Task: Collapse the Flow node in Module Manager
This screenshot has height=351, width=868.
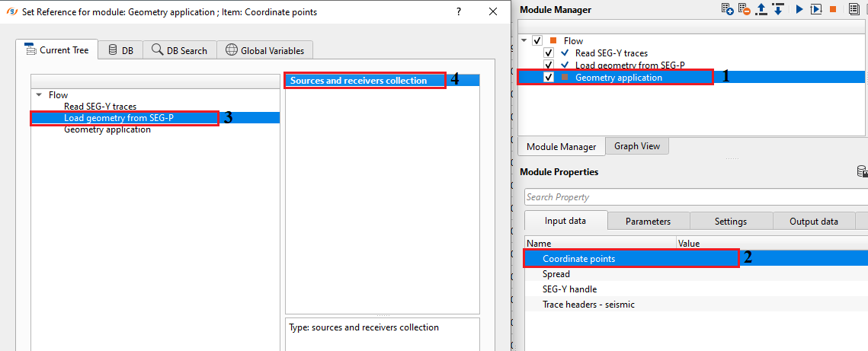Action: pyautogui.click(x=524, y=40)
